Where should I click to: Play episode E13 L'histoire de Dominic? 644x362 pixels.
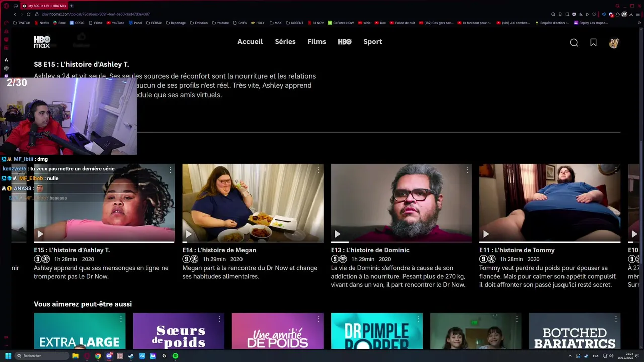[x=337, y=234]
